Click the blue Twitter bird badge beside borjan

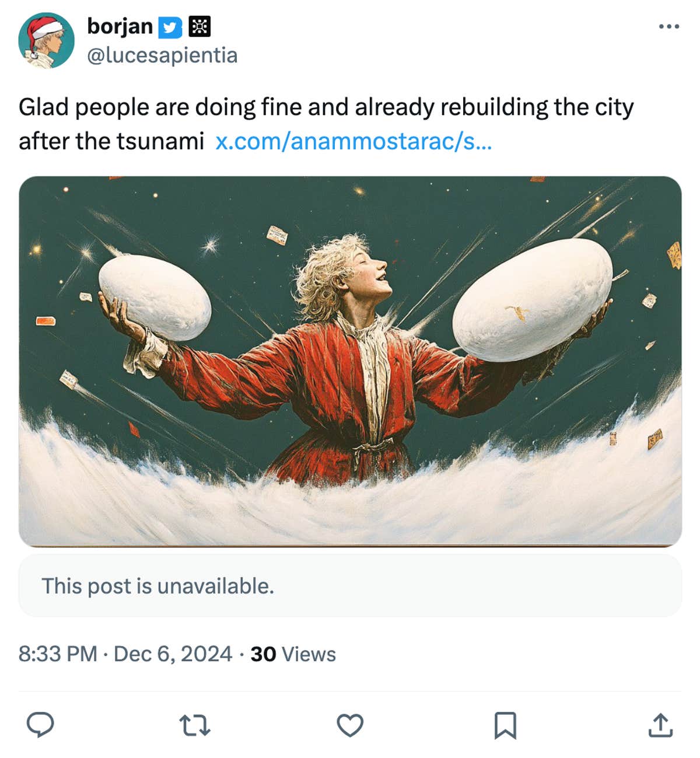[170, 27]
